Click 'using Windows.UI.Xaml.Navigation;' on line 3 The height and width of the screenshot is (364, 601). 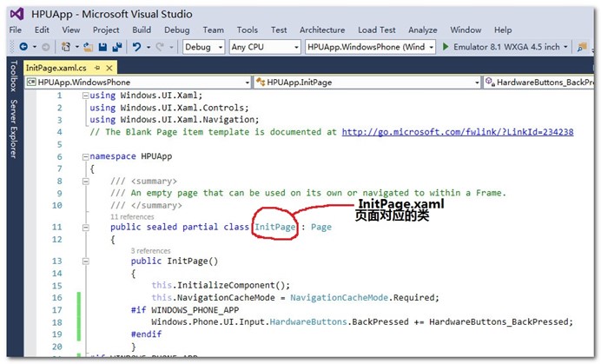[x=175, y=120]
